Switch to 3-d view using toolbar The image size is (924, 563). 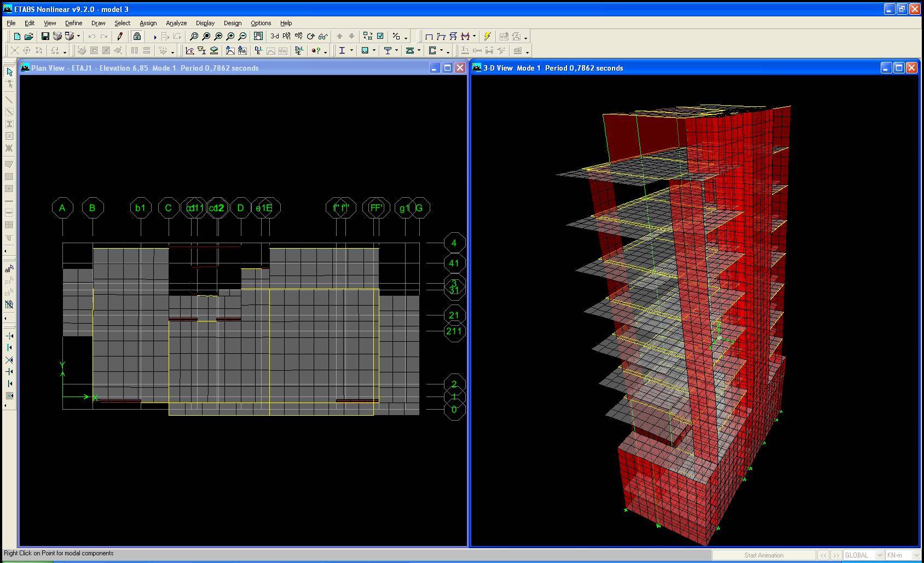pyautogui.click(x=274, y=37)
